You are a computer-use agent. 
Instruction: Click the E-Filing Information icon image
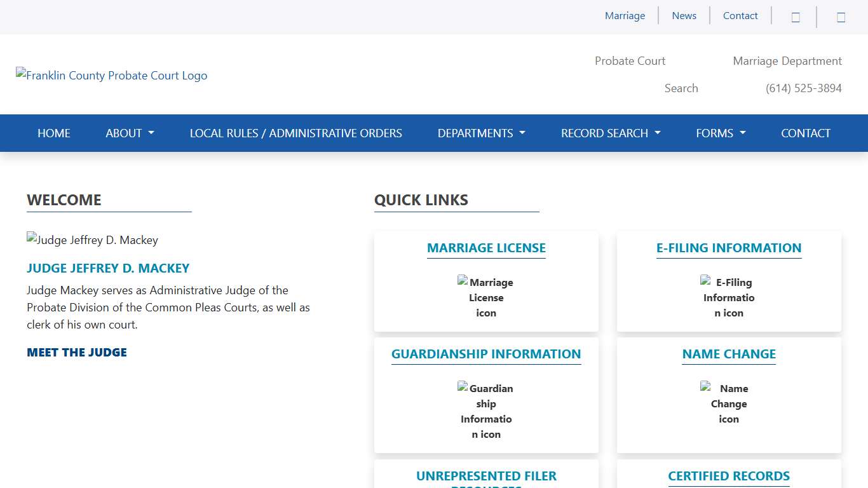[x=729, y=297]
